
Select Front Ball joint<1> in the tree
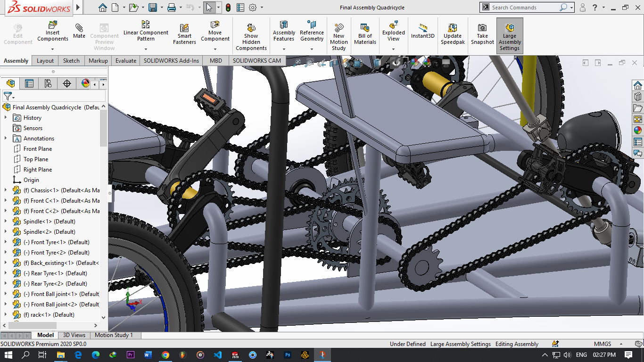(x=61, y=294)
